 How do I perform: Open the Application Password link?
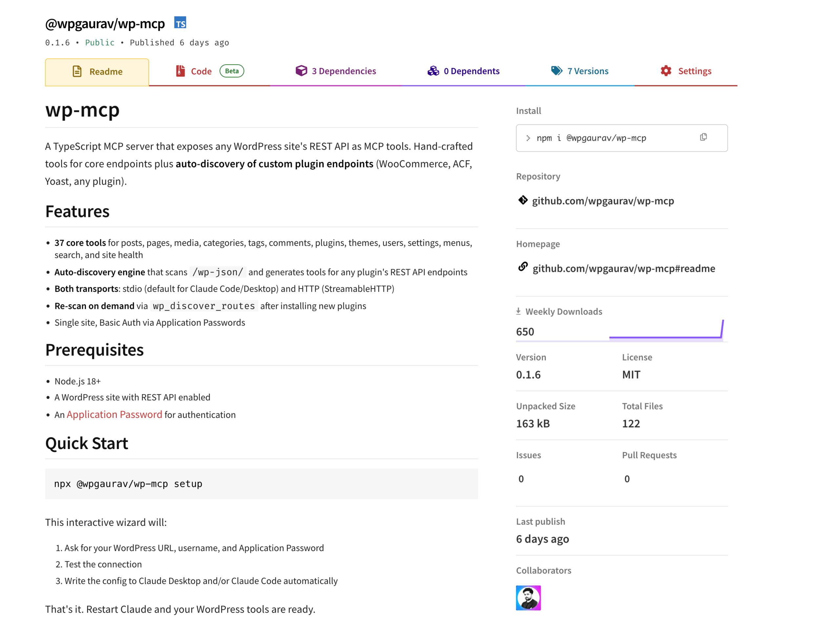coord(115,415)
